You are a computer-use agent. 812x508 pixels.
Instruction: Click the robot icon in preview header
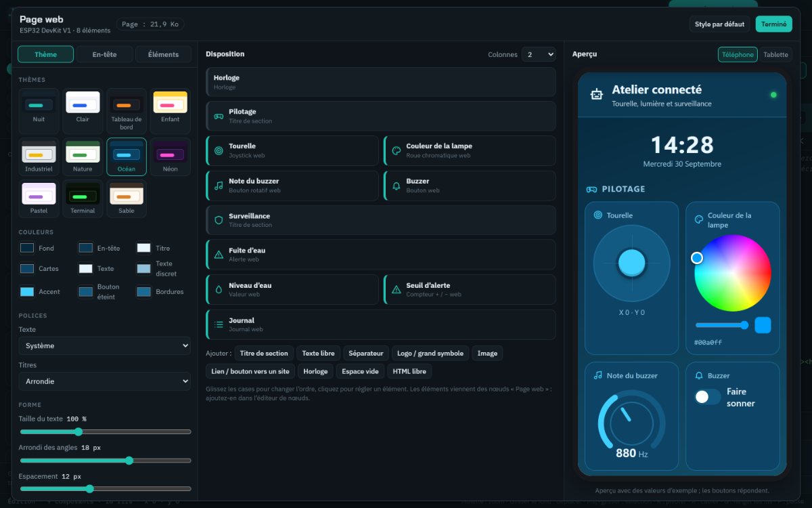pos(596,95)
